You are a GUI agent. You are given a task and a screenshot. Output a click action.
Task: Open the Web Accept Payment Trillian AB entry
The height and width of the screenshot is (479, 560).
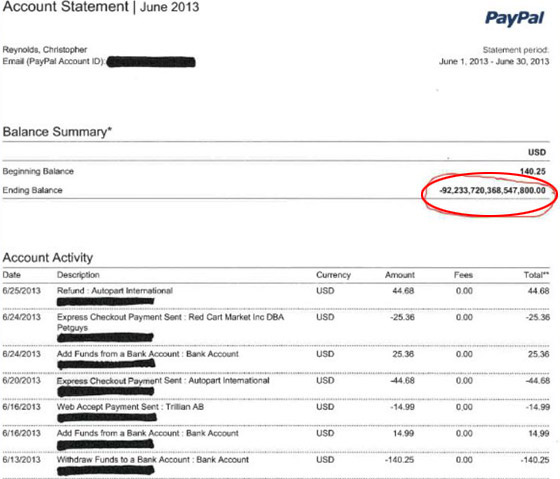(x=130, y=407)
